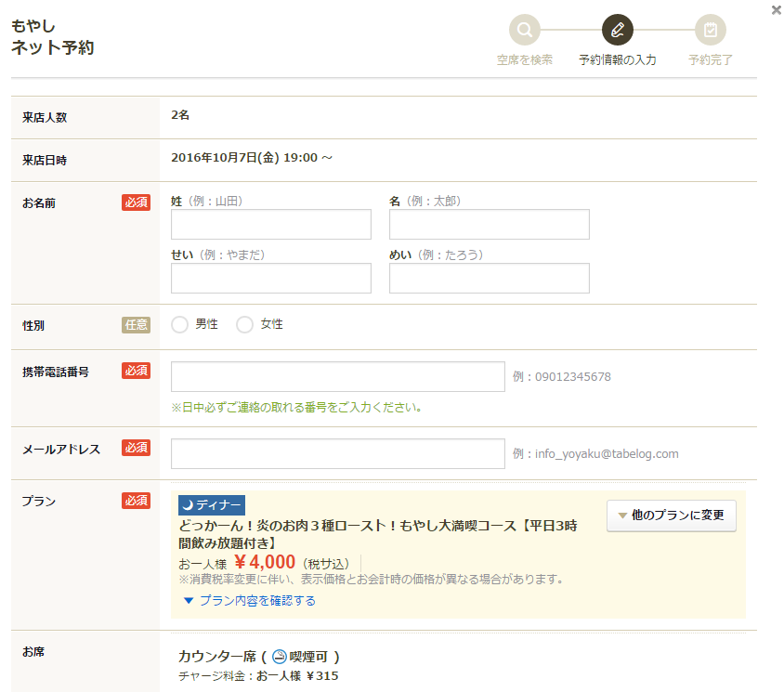Click the smoking allowed icon by 喫煙可
This screenshot has width=784, height=692.
(280, 657)
